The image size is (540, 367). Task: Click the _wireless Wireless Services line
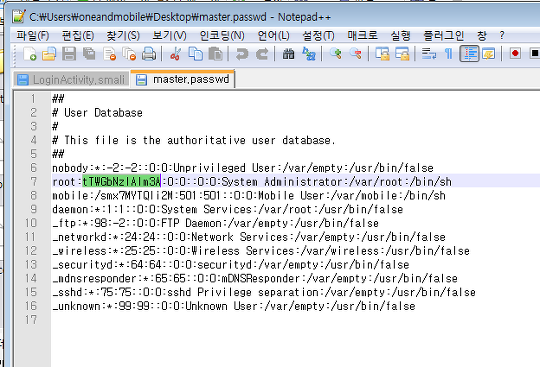(x=261, y=250)
